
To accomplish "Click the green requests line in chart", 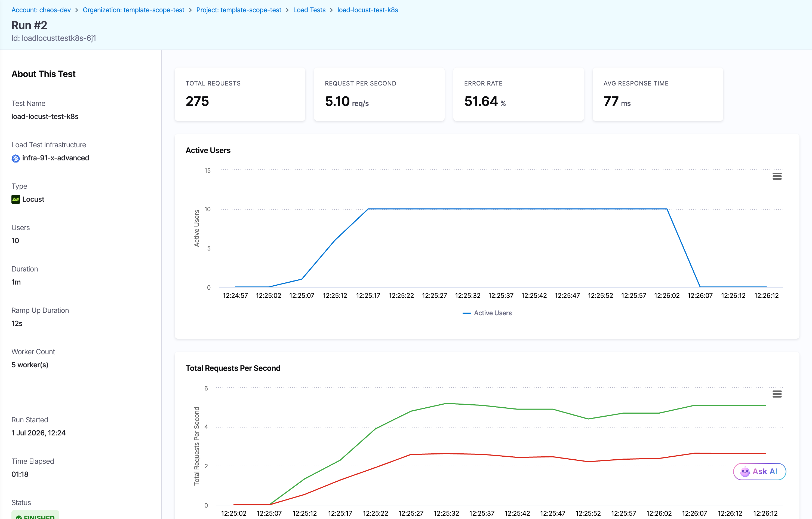I will pyautogui.click(x=517, y=409).
